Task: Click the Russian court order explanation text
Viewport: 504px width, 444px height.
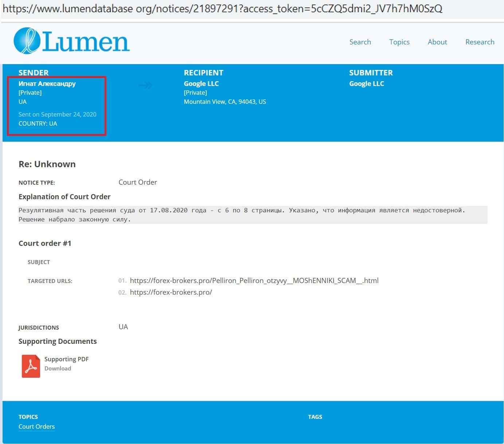Action: [253, 215]
